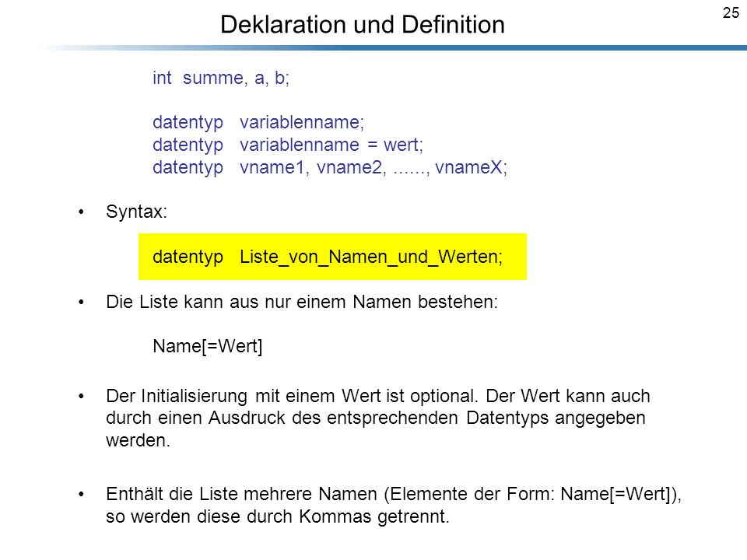The width and height of the screenshot is (747, 560).
Task: Click "Die Liste kann aus nur einem Namen bestehen:"
Action: coord(302,302)
